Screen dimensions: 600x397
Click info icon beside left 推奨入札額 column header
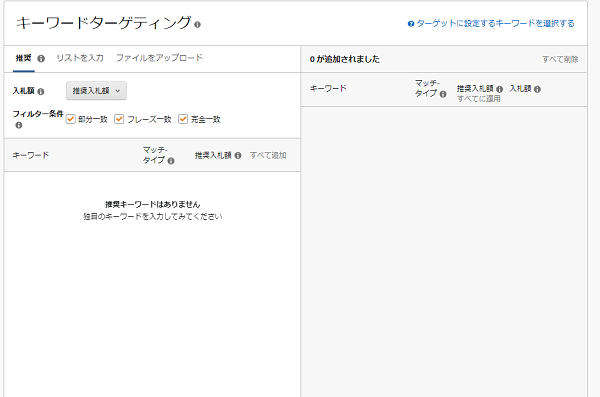[x=238, y=155]
